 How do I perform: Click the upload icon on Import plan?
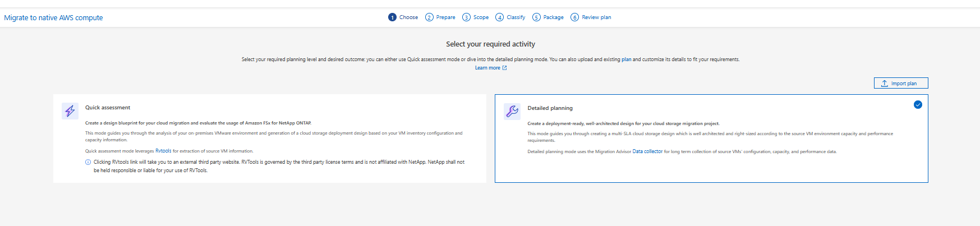tap(885, 84)
